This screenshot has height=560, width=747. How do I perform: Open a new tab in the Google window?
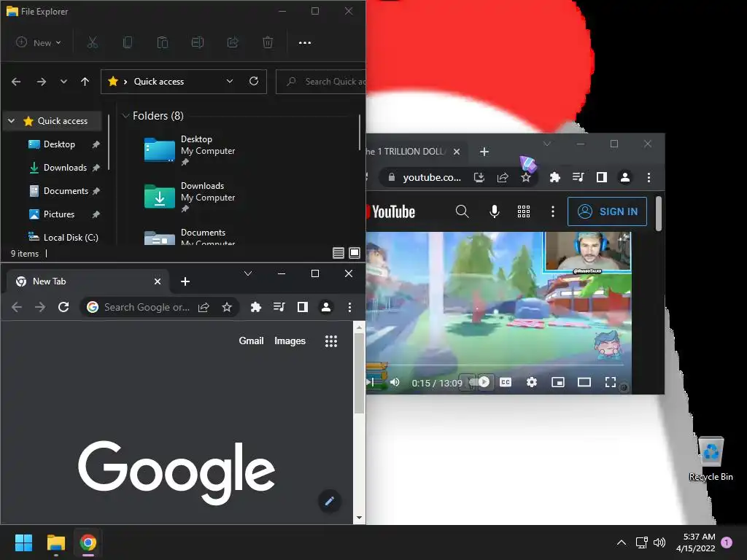coord(185,281)
